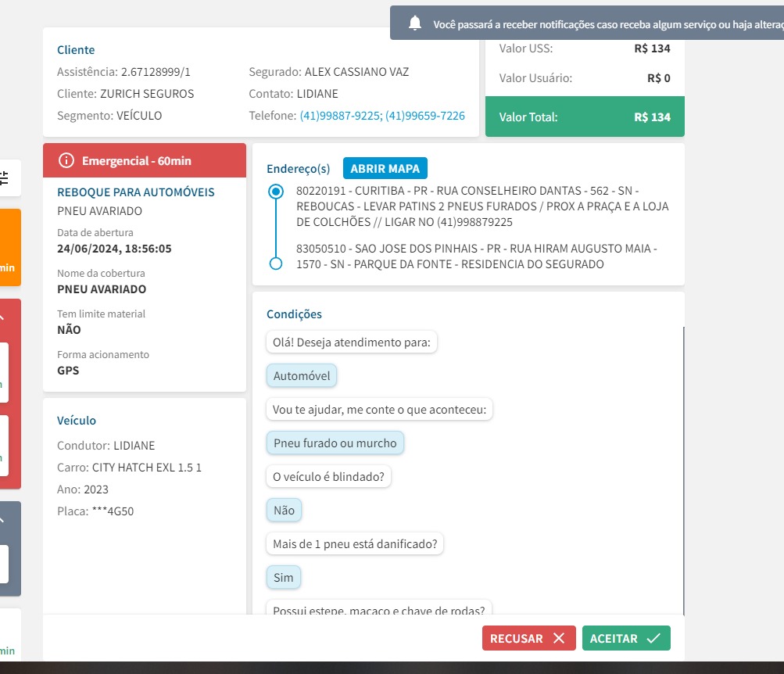This screenshot has height=674, width=784.
Task: Click the origin address marker in Curitiba
Action: pyautogui.click(x=275, y=192)
